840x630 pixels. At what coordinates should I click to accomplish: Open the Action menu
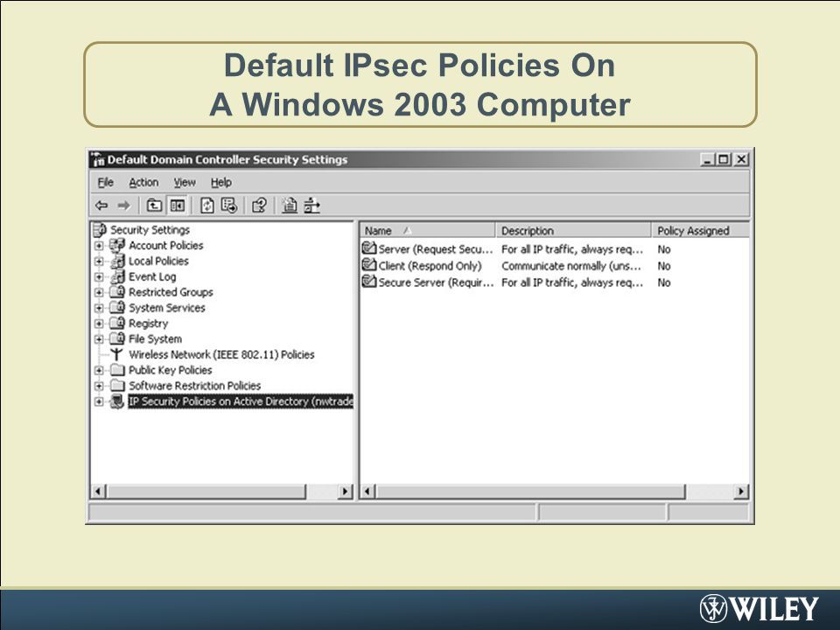click(143, 182)
